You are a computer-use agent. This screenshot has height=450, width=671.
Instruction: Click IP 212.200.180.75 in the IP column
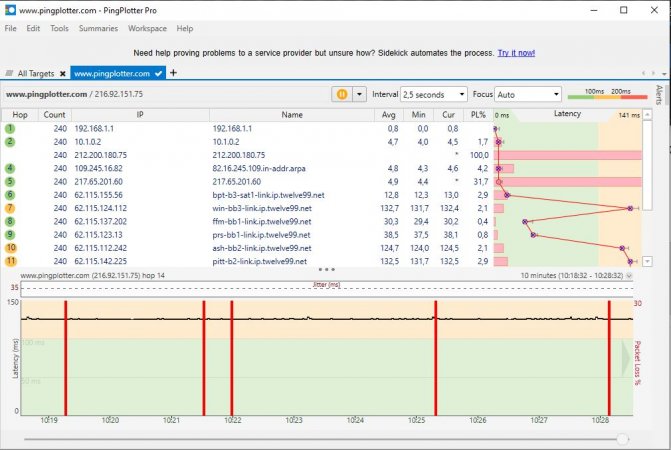[x=101, y=155]
